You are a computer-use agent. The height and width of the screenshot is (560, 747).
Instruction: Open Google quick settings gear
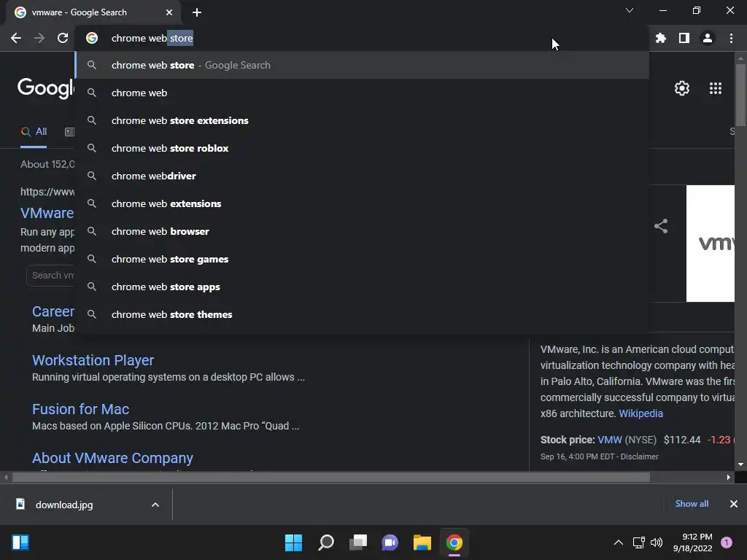[682, 88]
